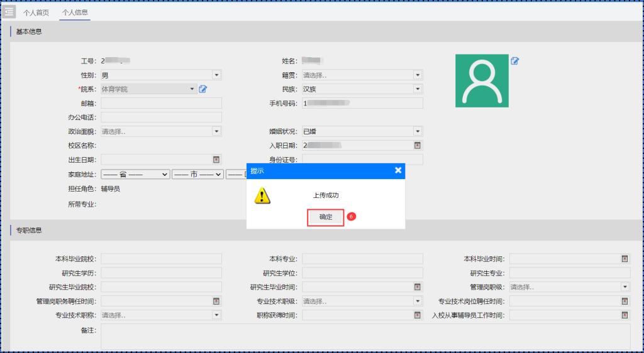This screenshot has height=353, width=644.
Task: Open the 婚姻状况 dropdown
Action: (x=417, y=131)
